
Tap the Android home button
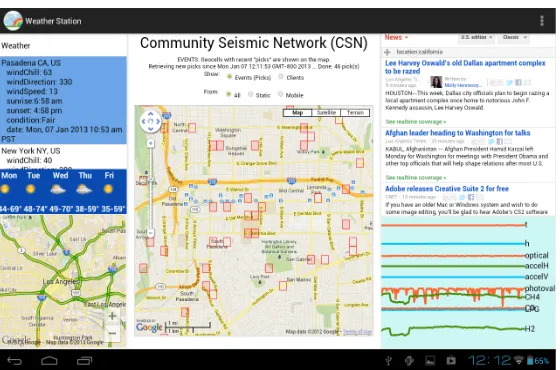(49, 361)
